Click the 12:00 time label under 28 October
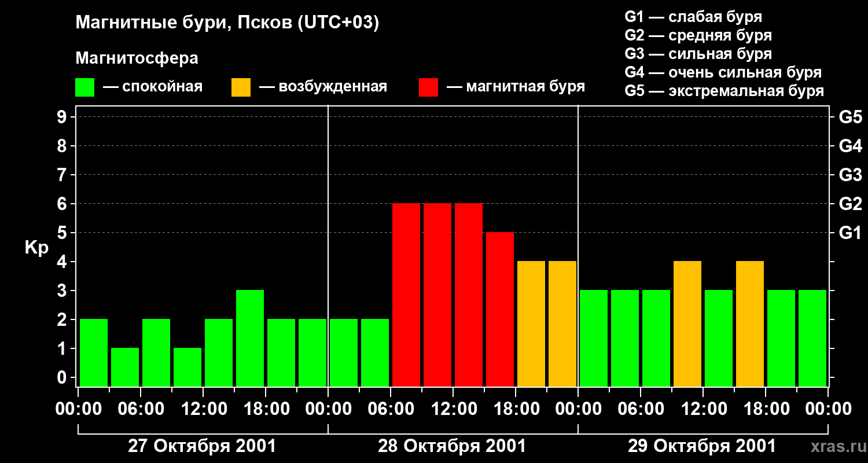Screen dimensions: 868x463 tap(453, 409)
